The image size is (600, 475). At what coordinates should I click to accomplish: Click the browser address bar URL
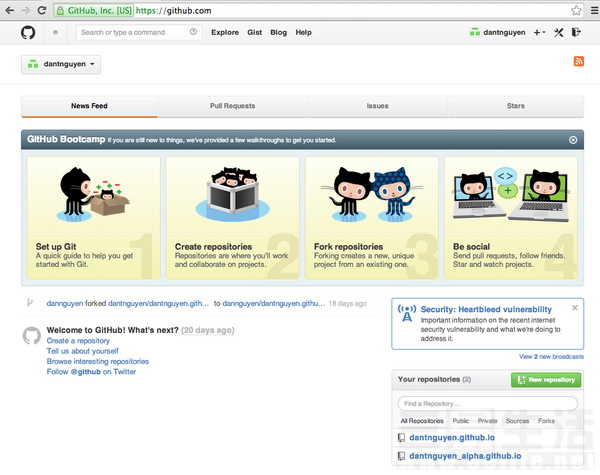tap(174, 11)
